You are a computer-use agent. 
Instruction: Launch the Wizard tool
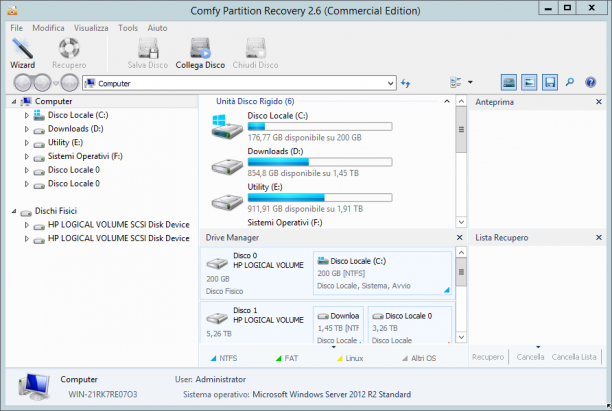tap(22, 53)
